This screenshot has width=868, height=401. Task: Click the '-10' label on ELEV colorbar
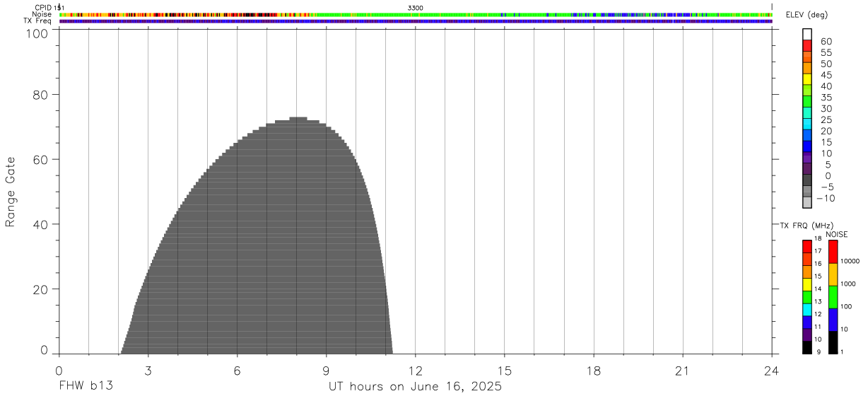[826, 198]
